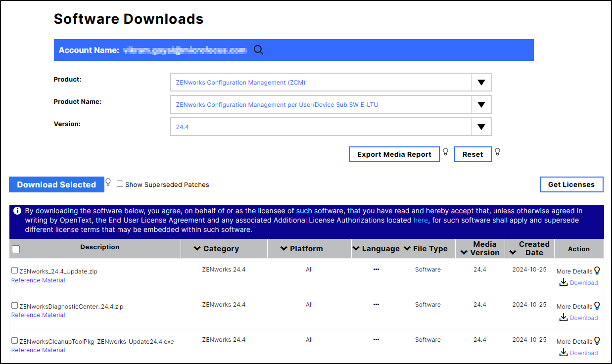Open Reference Material under ZENworksDiagnosticCenter_24.4.zip
The image size is (612, 364).
coord(38,315)
